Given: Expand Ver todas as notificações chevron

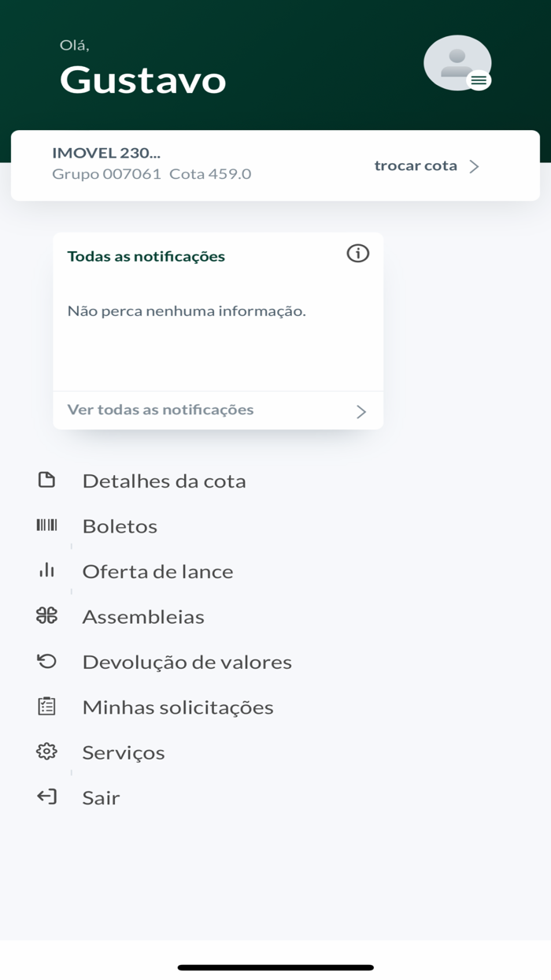Looking at the screenshot, I should pyautogui.click(x=361, y=410).
